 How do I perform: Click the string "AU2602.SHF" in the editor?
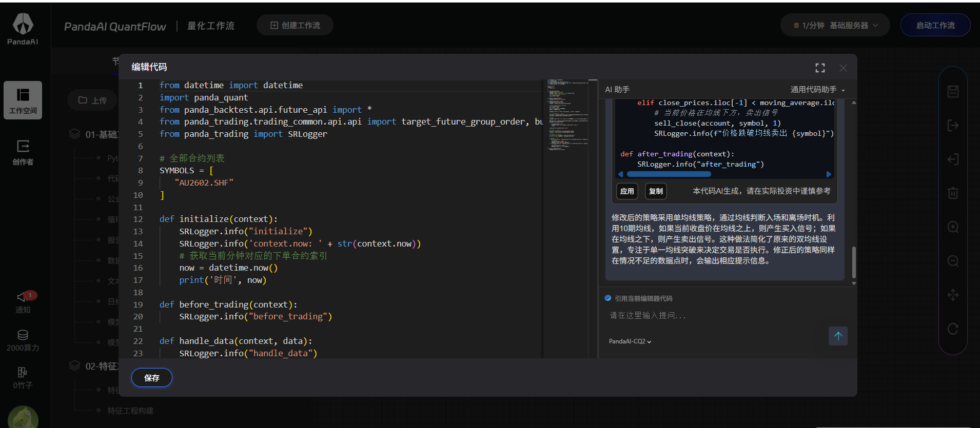(204, 182)
